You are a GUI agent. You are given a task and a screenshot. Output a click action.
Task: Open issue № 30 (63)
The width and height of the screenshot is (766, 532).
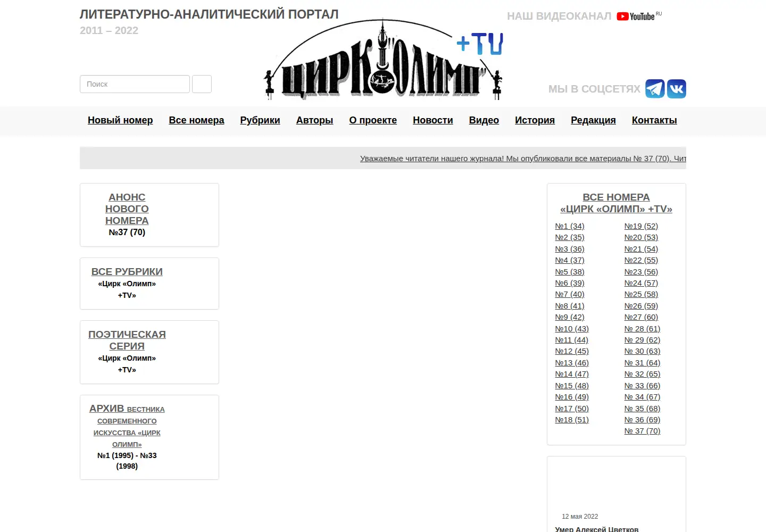642,351
